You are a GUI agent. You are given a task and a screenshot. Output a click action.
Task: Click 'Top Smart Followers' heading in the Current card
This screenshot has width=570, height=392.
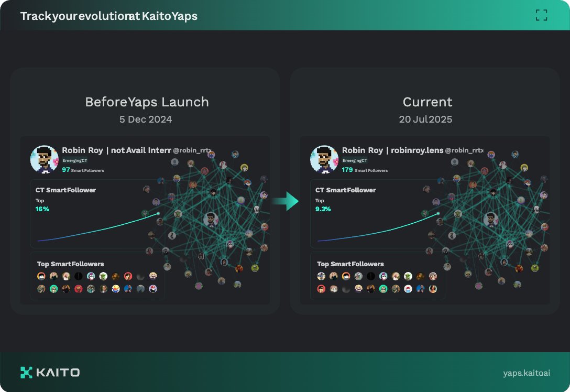point(350,264)
